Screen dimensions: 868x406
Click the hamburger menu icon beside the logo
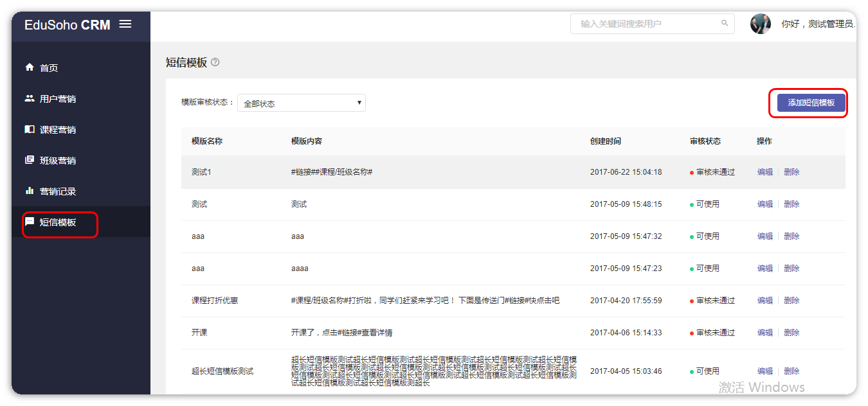125,24
